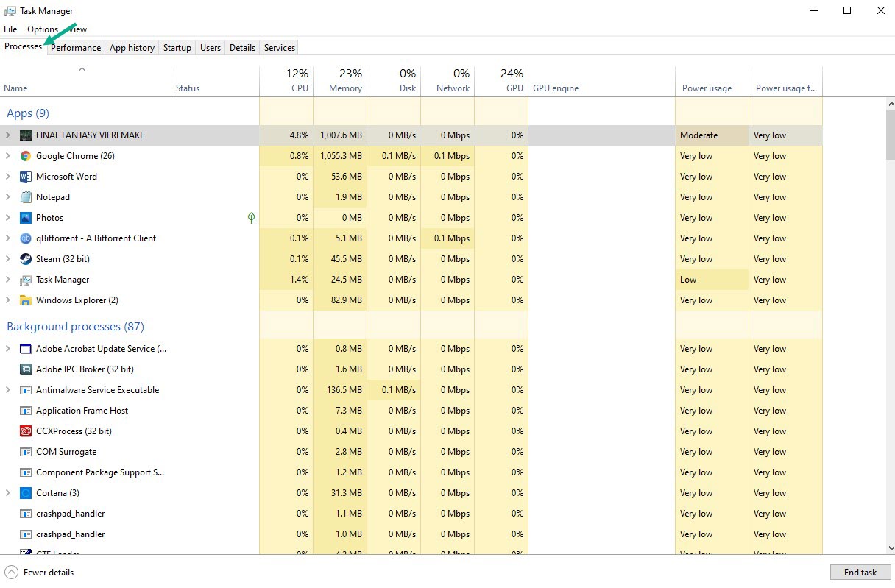Click the COM Surrogate icon
895x588 pixels.
click(26, 452)
